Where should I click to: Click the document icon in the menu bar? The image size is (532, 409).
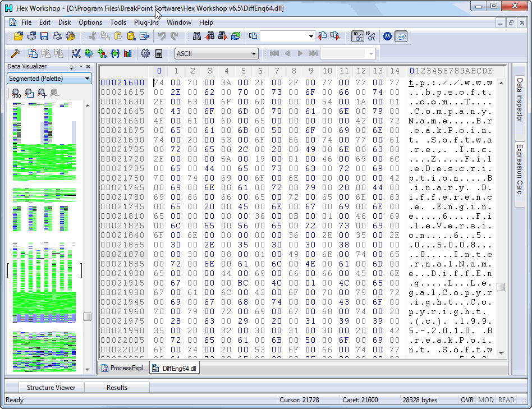pyautogui.click(x=13, y=22)
